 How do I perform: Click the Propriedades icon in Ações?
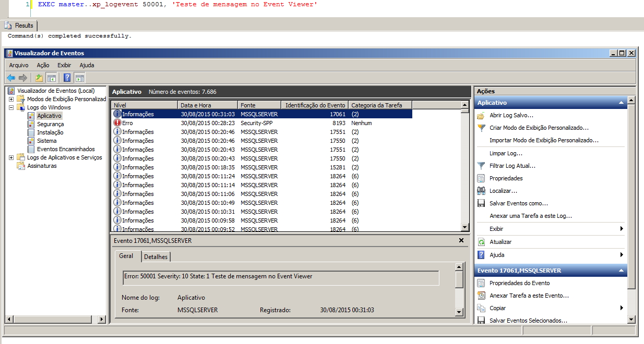481,178
